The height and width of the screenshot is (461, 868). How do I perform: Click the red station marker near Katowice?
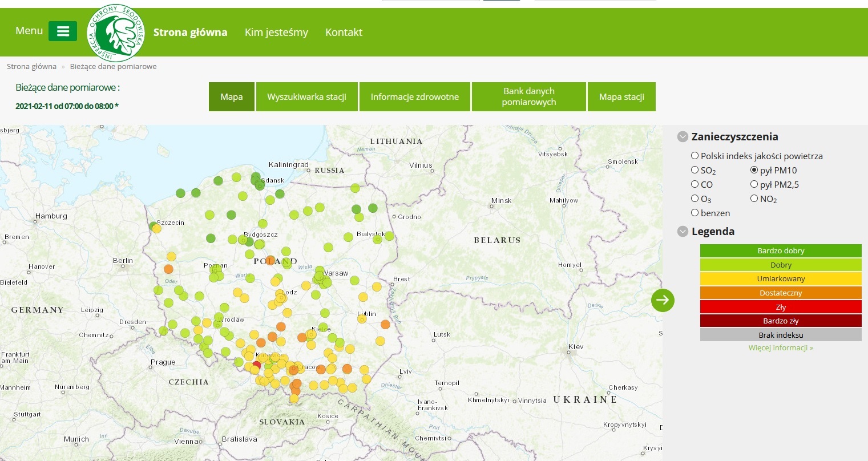click(256, 365)
